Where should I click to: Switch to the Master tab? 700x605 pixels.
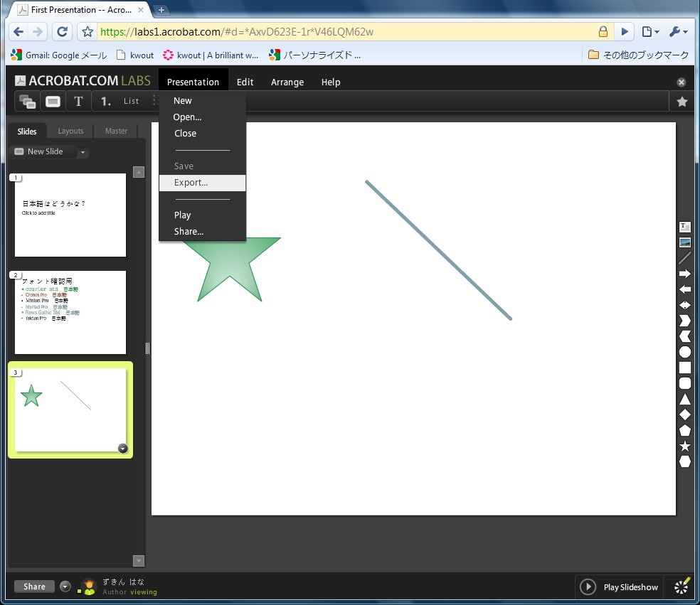pyautogui.click(x=116, y=132)
